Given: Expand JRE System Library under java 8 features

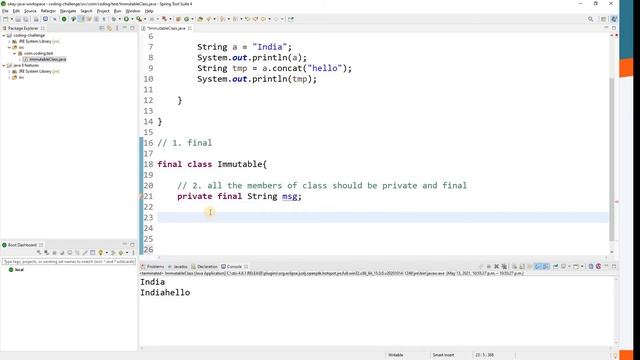Looking at the screenshot, I should (x=9, y=71).
